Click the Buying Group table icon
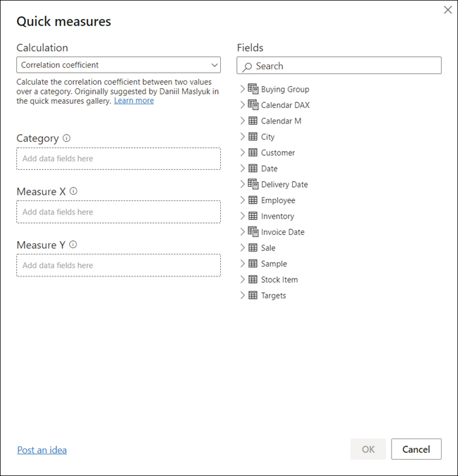Viewport: 458px width, 476px height. tap(253, 89)
